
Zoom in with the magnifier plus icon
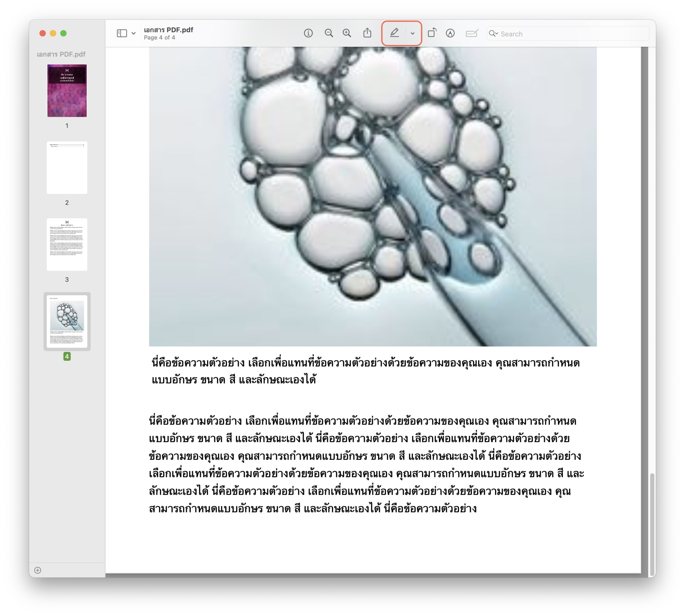point(347,33)
